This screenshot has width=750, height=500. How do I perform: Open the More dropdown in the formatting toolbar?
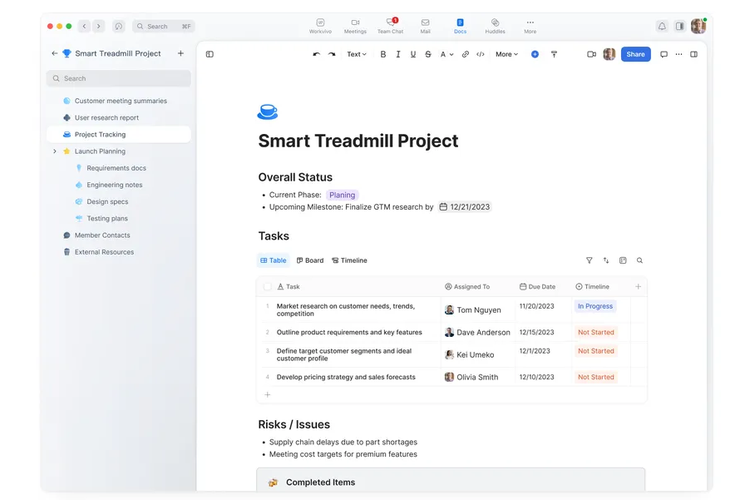pos(506,54)
